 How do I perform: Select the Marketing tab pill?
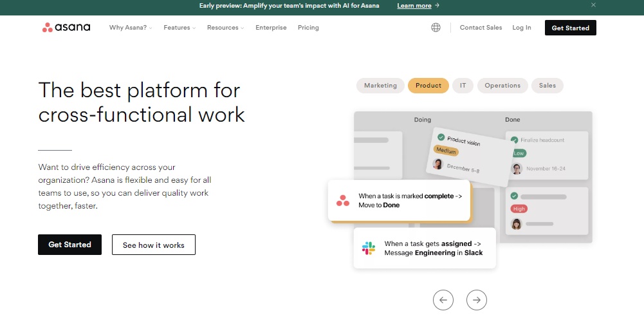click(x=380, y=86)
